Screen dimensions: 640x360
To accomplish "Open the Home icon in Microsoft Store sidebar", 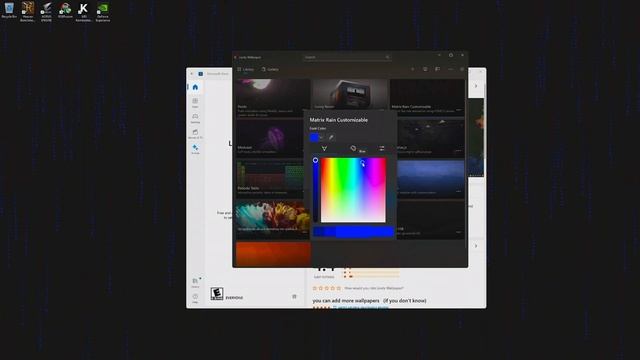I will 195,87.
